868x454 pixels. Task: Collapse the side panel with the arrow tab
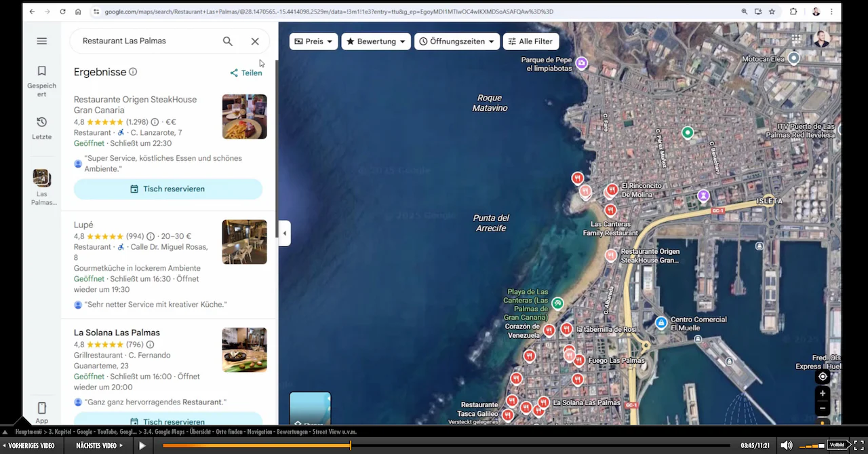284,233
